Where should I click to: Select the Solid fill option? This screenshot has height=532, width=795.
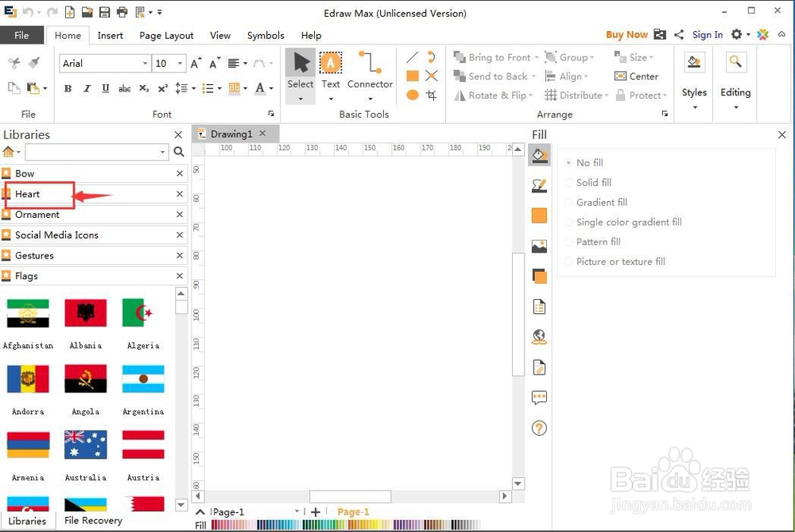point(588,183)
